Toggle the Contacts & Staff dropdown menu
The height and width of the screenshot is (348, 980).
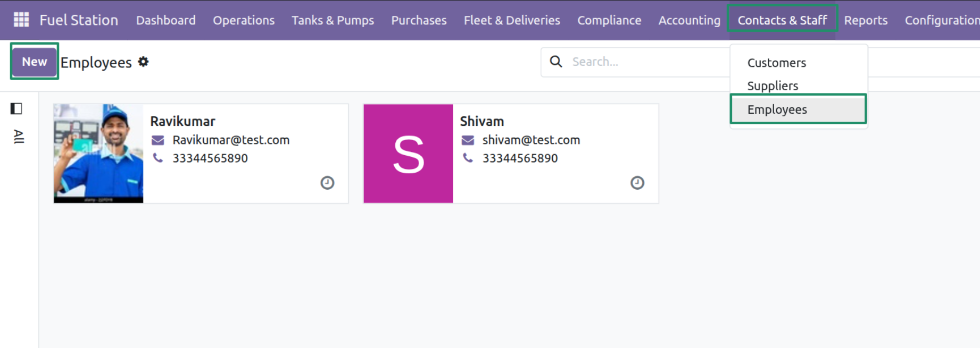coord(782,20)
